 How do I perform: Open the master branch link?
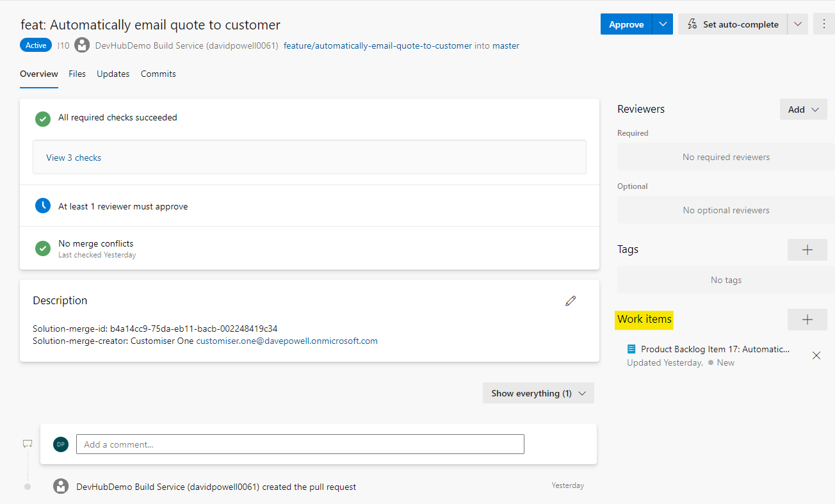(506, 45)
